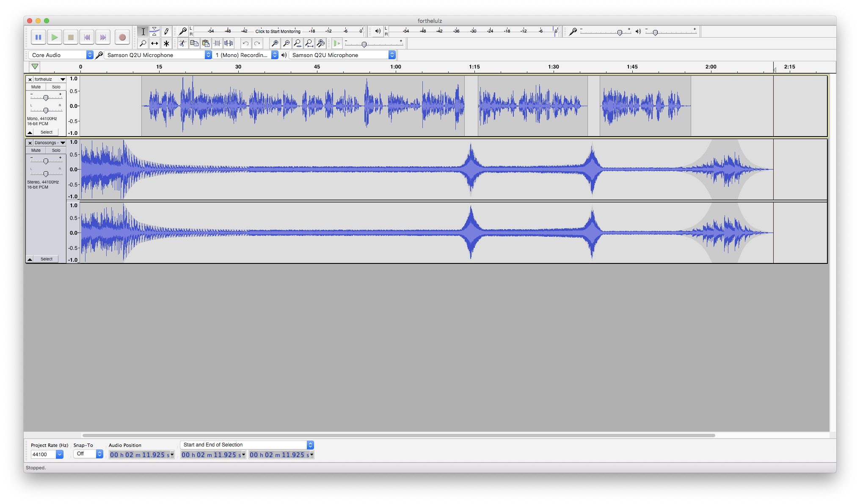Select the Envelope tool
The height and width of the screenshot is (504, 860).
[x=154, y=31]
